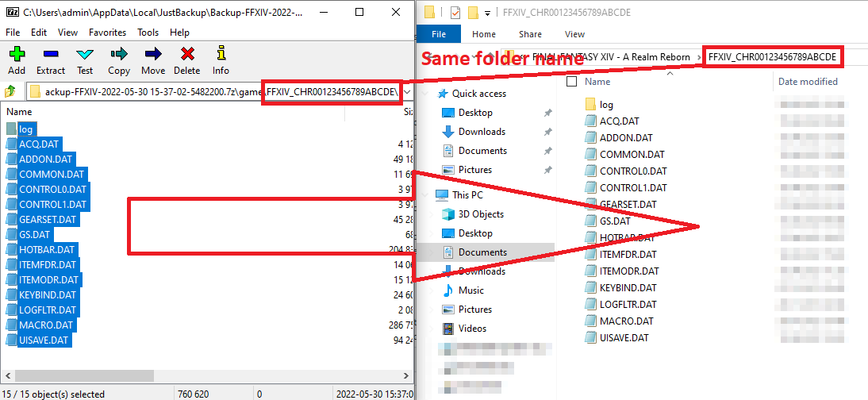Image resolution: width=868 pixels, height=400 pixels.
Task: Open the Share tab in File Explorer
Action: (x=530, y=34)
